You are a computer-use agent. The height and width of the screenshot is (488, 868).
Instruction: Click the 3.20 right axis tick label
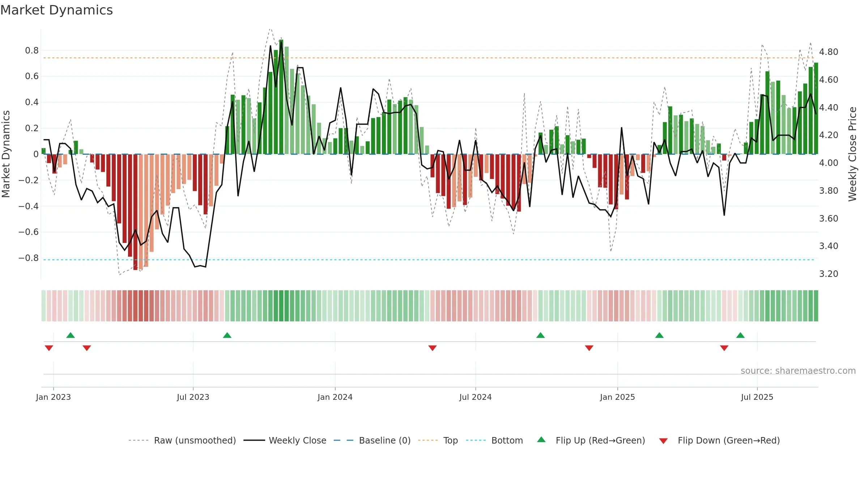(x=829, y=274)
